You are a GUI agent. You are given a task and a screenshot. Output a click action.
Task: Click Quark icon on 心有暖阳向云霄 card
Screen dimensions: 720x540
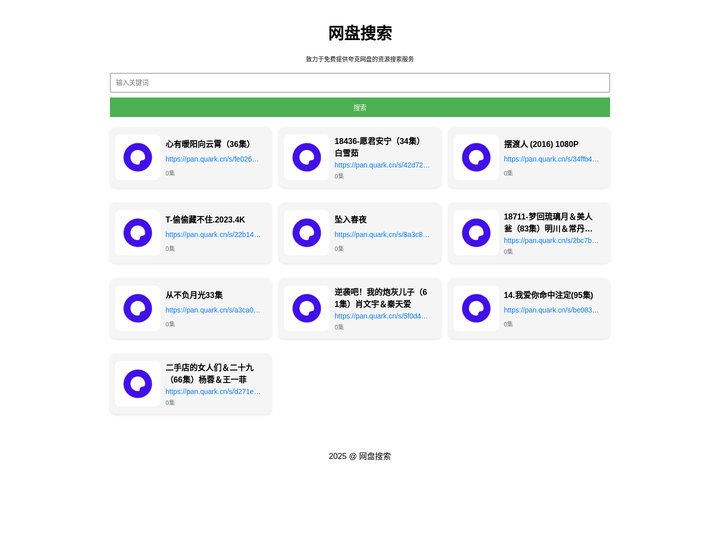coord(138,157)
